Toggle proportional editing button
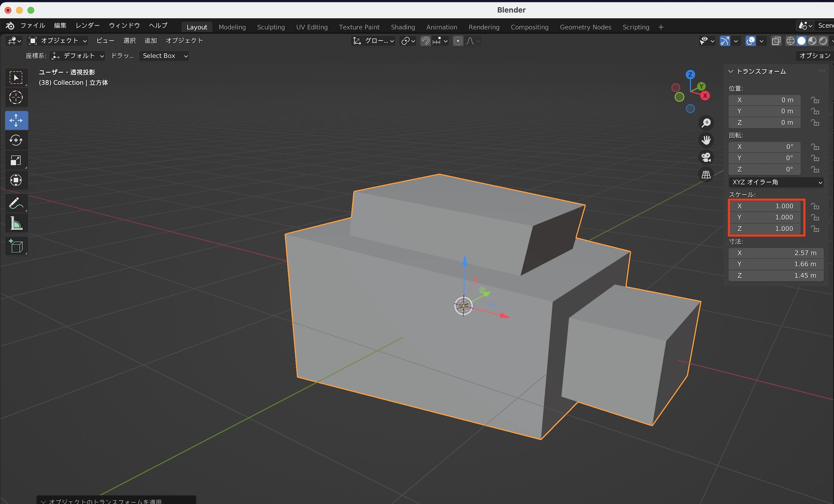 tap(458, 41)
